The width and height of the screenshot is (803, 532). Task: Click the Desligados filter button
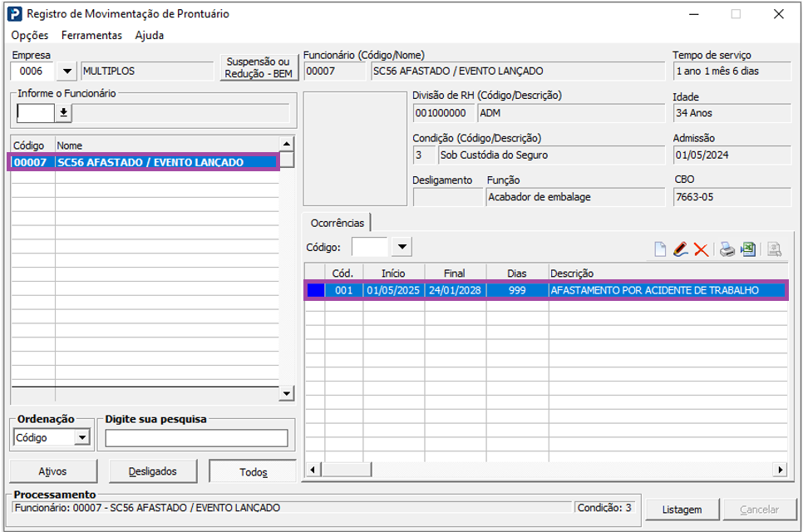(153, 471)
